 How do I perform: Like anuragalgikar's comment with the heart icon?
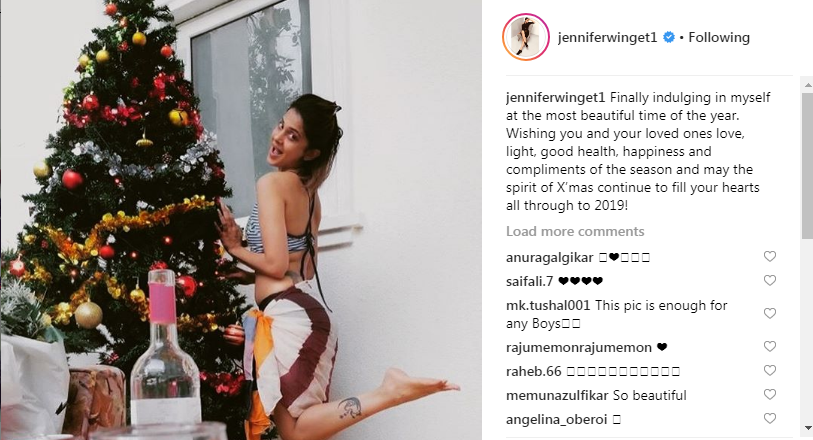tap(770, 257)
